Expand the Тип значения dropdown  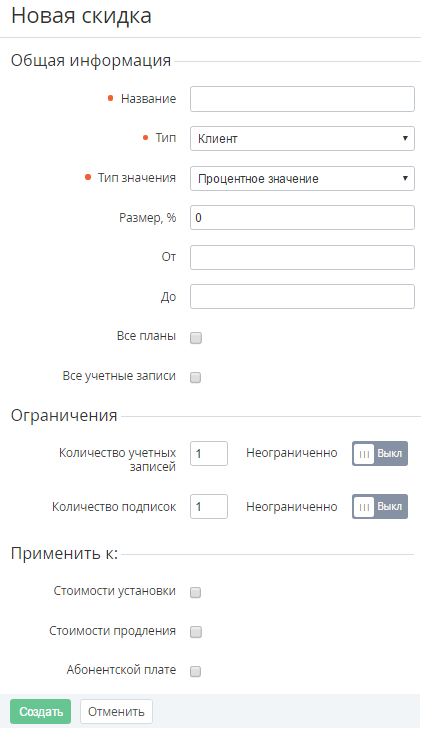[302, 178]
